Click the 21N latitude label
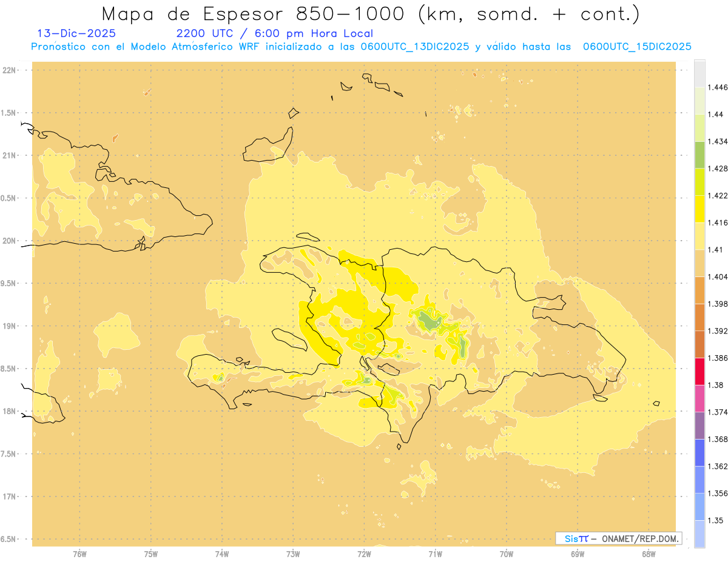Viewport: 728px width, 562px height. tap(10, 156)
